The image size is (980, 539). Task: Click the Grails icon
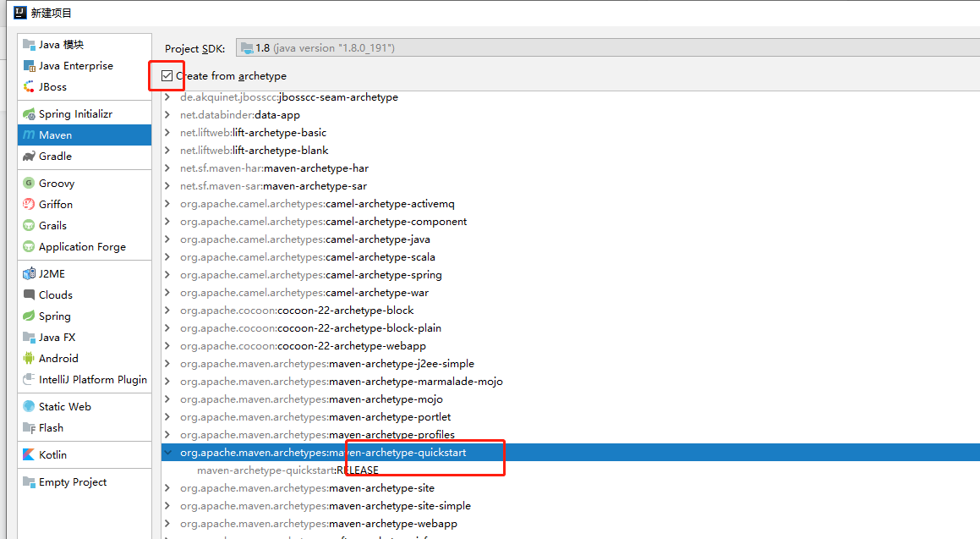[29, 226]
